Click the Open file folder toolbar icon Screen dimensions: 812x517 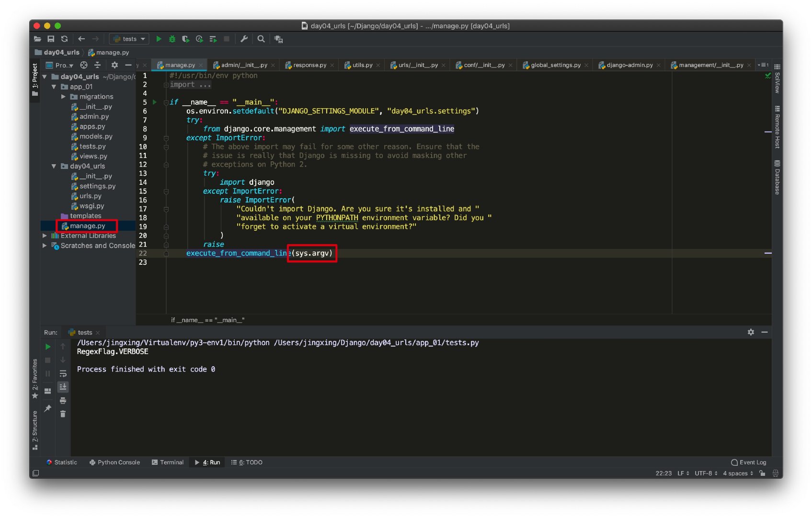(37, 39)
